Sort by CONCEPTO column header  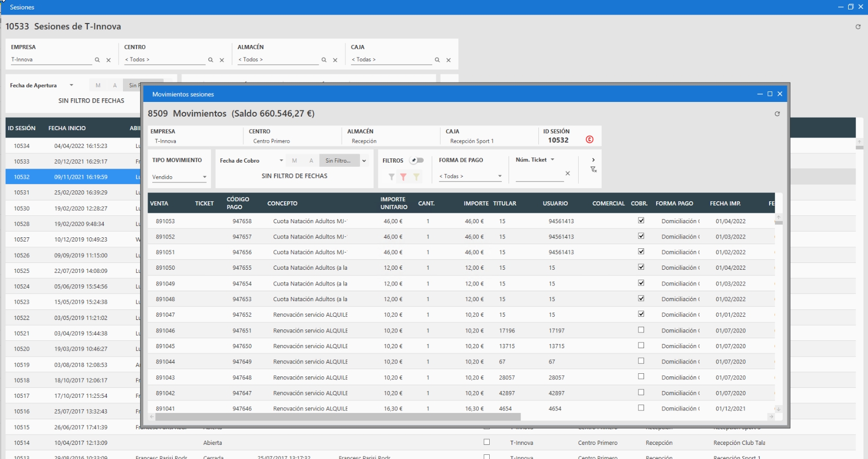(x=283, y=203)
